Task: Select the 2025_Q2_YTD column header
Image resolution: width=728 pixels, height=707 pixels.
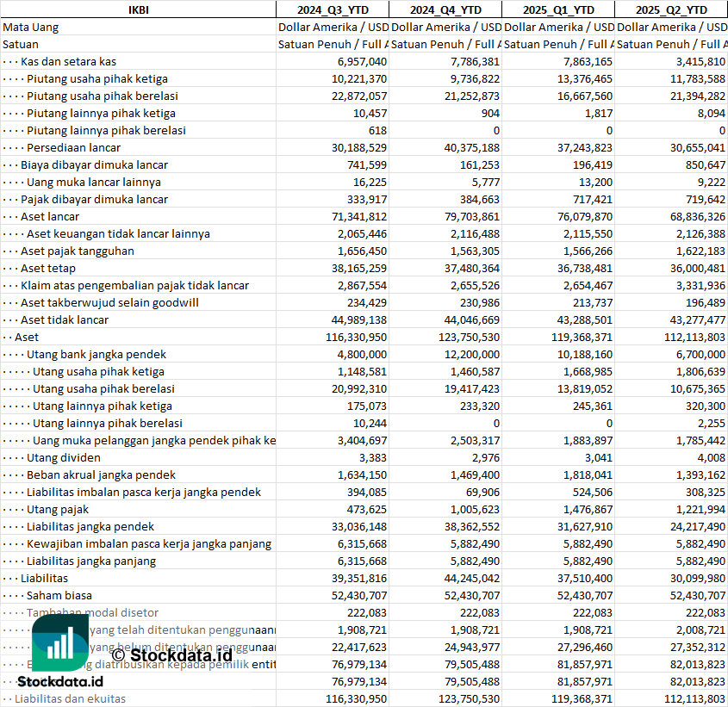Action: [x=671, y=9]
